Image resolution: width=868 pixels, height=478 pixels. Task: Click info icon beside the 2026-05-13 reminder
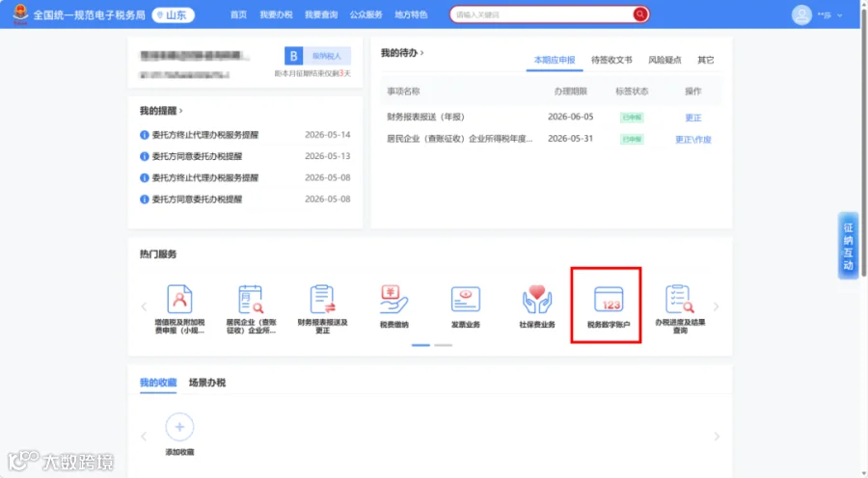click(145, 156)
